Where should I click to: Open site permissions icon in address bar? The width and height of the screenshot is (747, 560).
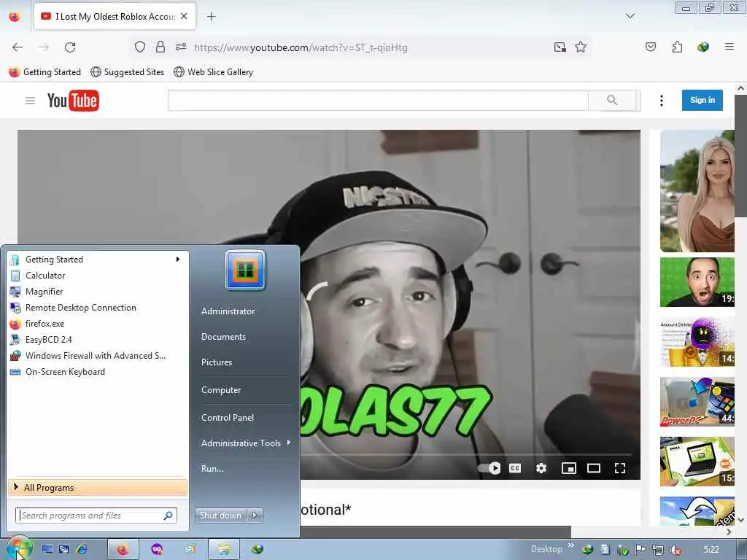click(181, 47)
